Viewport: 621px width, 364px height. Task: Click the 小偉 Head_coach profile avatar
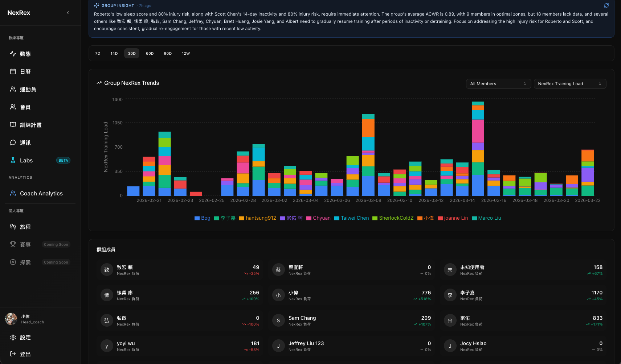11,319
